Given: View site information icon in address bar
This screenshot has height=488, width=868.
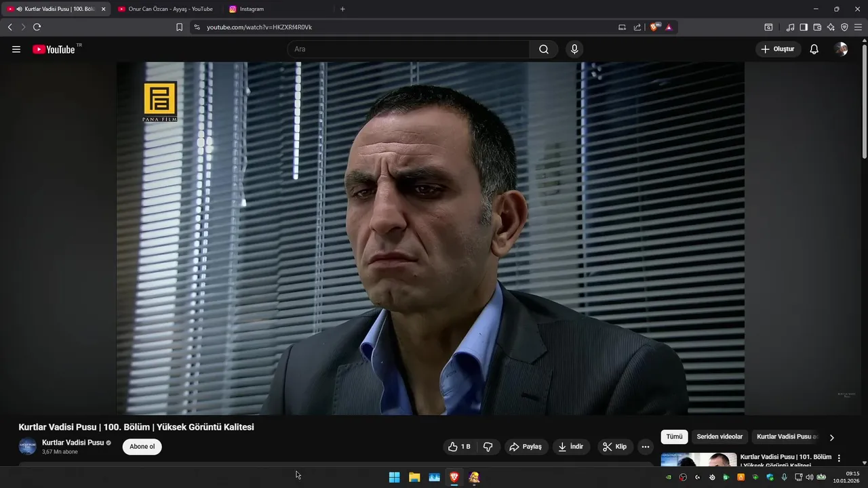Looking at the screenshot, I should pos(197,27).
